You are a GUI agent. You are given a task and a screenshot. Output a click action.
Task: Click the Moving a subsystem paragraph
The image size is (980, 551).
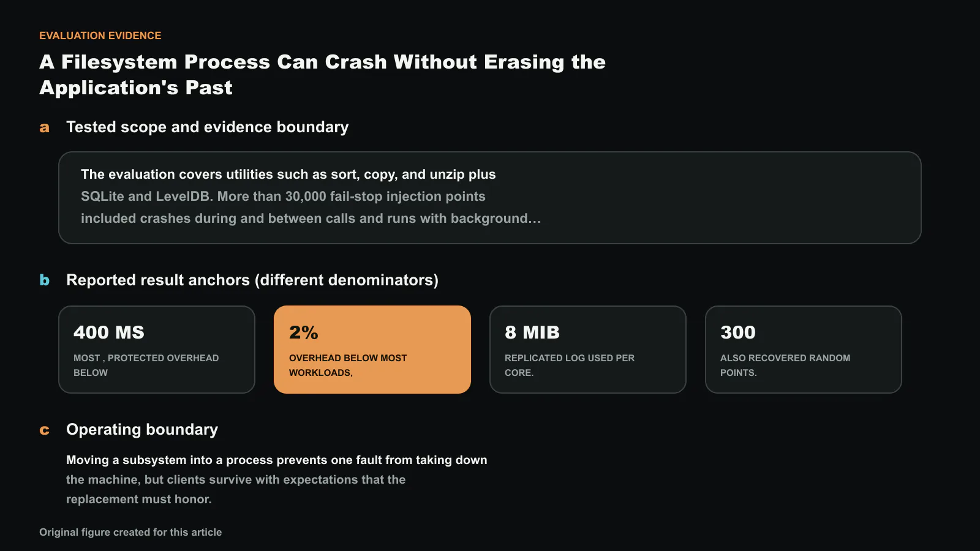(x=277, y=479)
